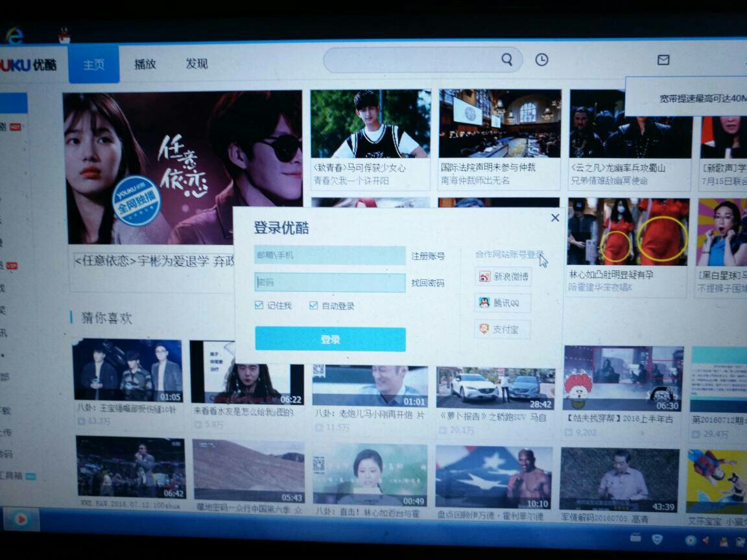Image resolution: width=747 pixels, height=560 pixels.
Task: Click the keyboard tray icon
Action: click(x=635, y=537)
